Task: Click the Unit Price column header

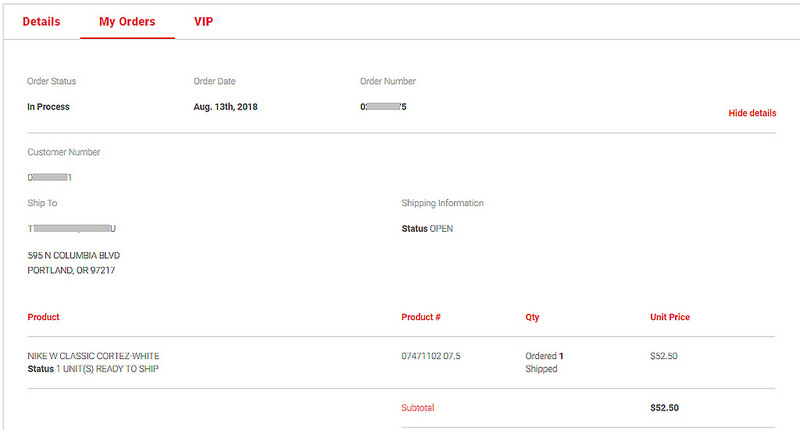Action: pos(670,317)
